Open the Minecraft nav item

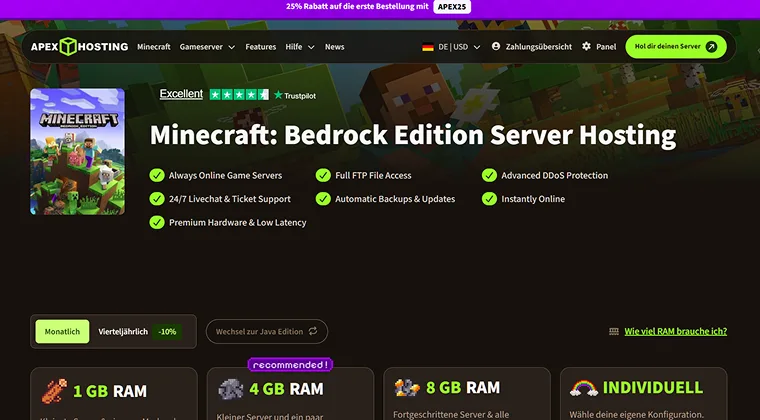[x=154, y=47]
